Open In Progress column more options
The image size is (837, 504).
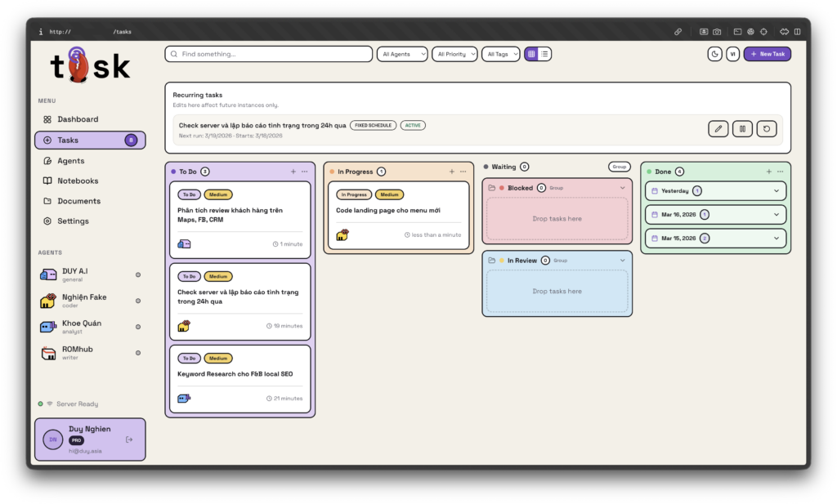pos(463,172)
